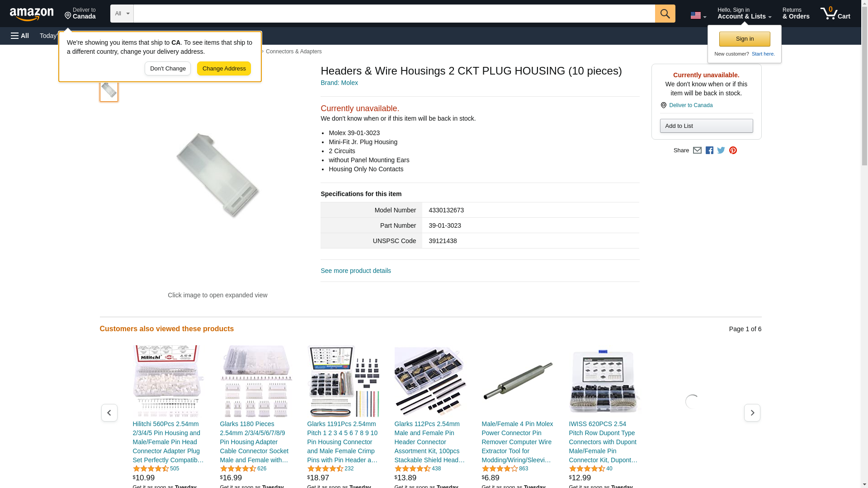This screenshot has width=868, height=488.
Task: Click the search magnifier button
Action: [665, 14]
